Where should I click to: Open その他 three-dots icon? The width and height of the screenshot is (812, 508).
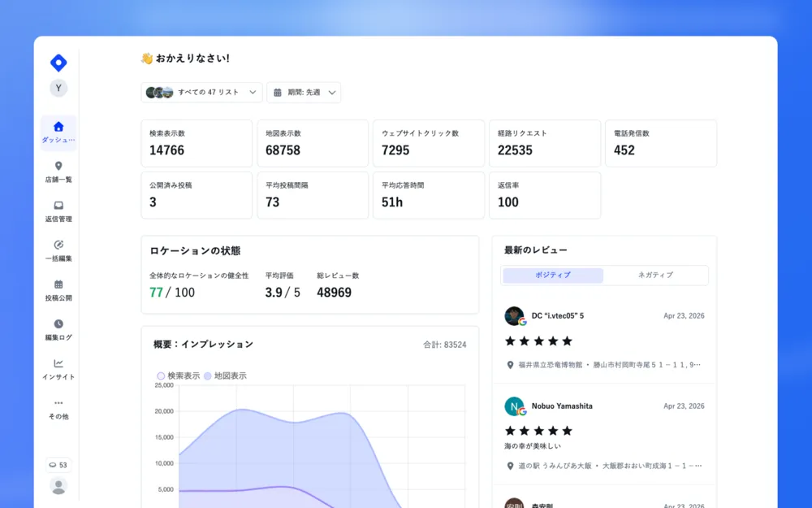click(x=58, y=403)
